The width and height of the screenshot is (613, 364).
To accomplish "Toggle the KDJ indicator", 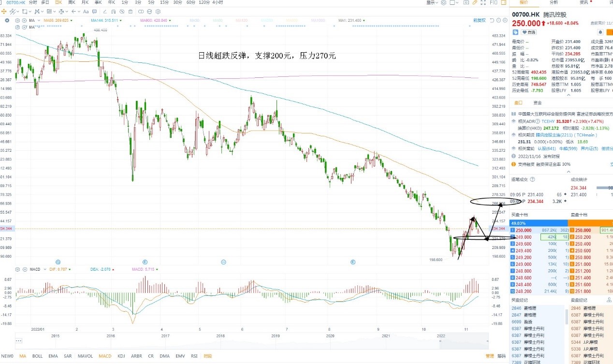I will 121,356.
